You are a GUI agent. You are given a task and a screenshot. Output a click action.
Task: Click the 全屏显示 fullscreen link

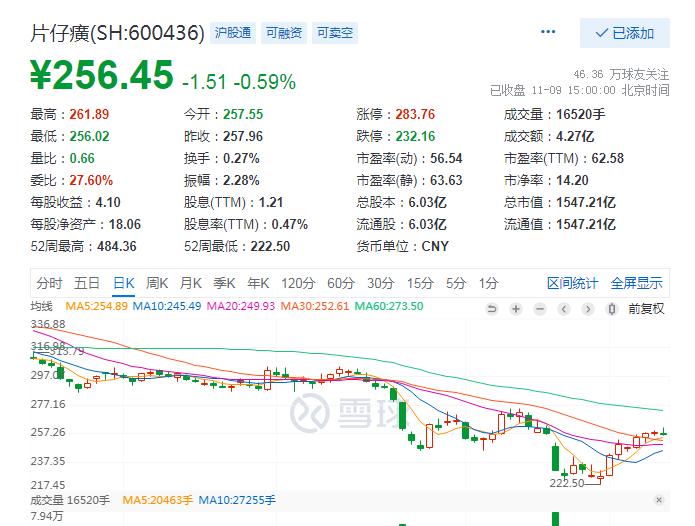(636, 283)
